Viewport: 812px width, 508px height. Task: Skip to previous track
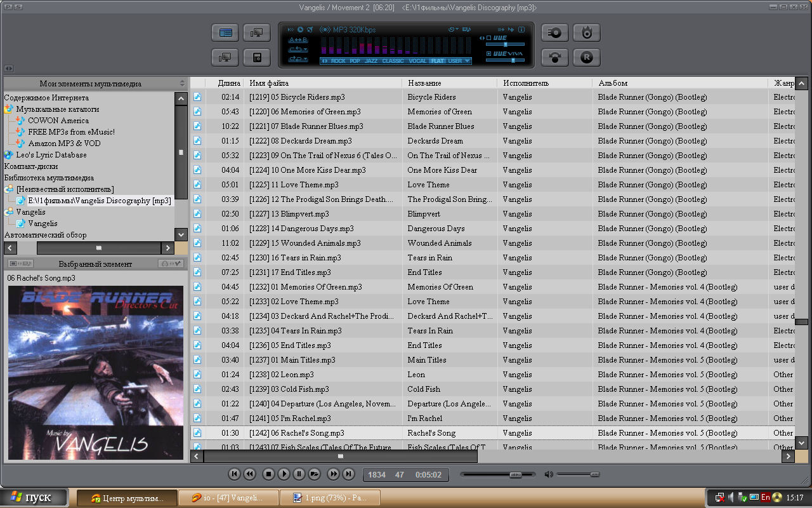point(234,474)
